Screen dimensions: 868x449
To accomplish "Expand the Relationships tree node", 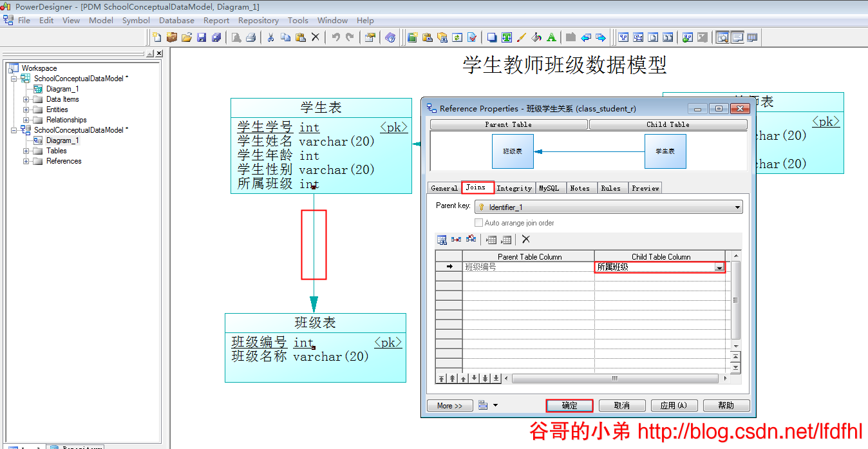I will [26, 120].
